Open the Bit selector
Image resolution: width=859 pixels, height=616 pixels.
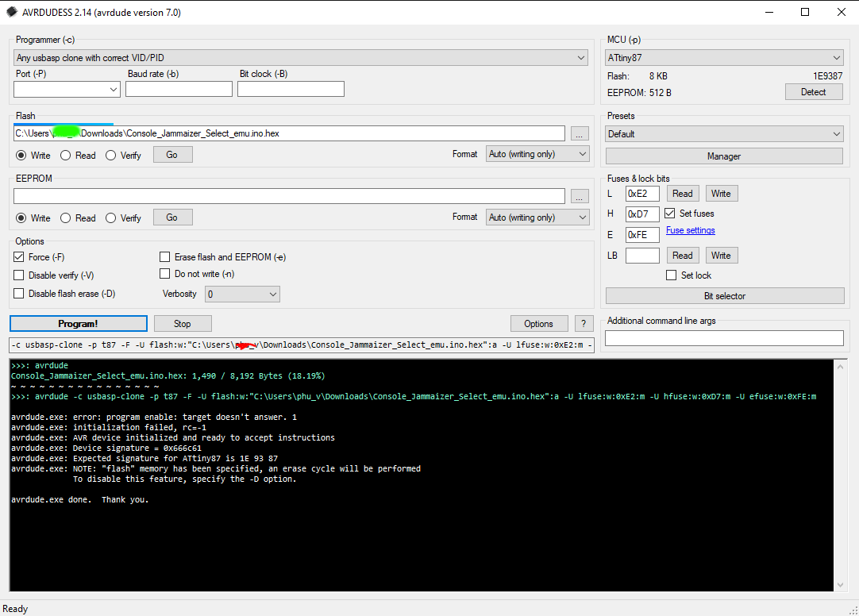[725, 295]
